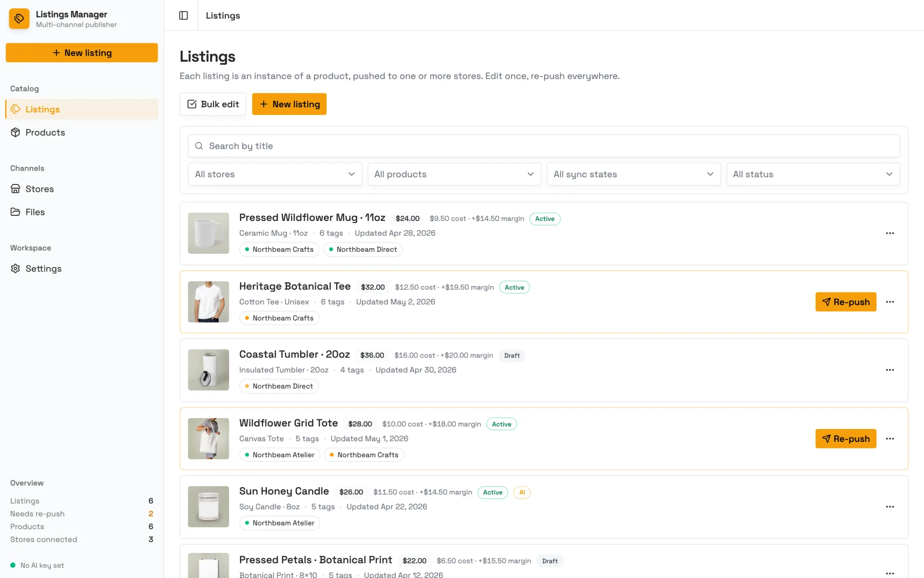
Task: Click the Coastal Tumbler thumbnail image
Action: pyautogui.click(x=208, y=370)
